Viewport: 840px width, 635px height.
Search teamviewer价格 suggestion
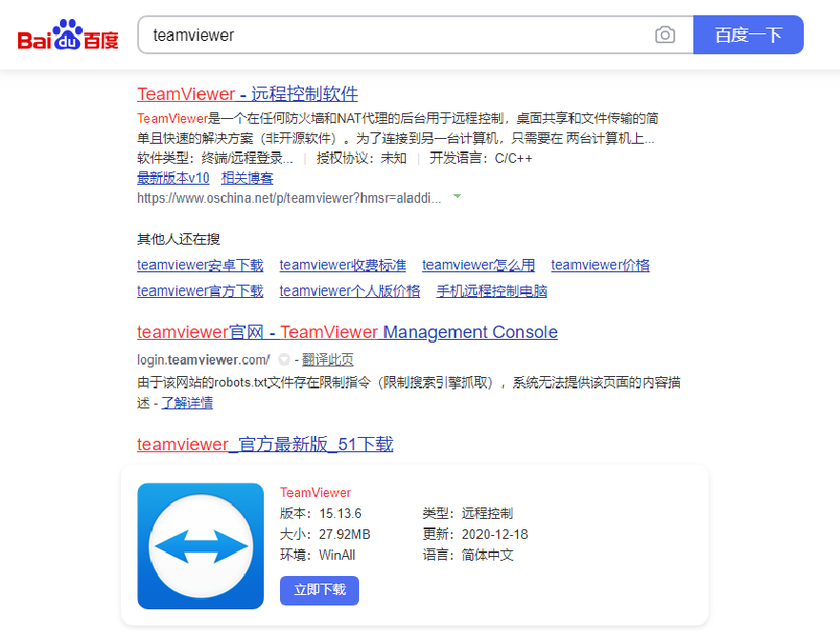tap(601, 265)
